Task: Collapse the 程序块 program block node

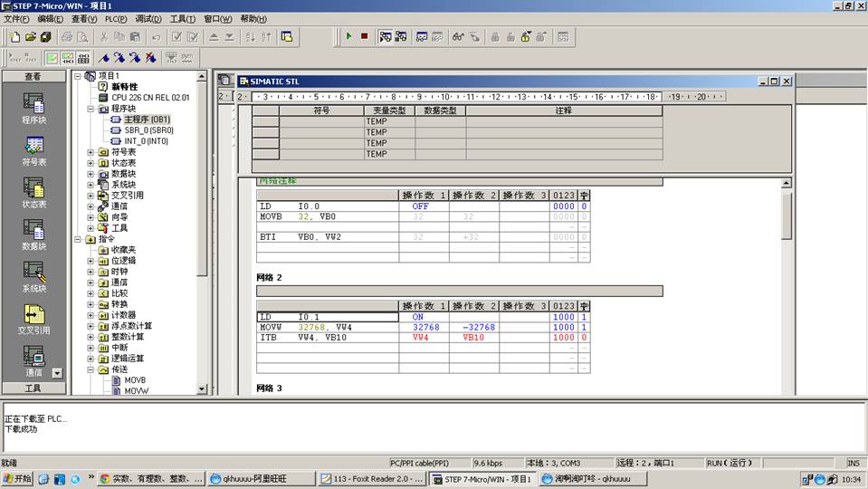Action: tap(91, 109)
